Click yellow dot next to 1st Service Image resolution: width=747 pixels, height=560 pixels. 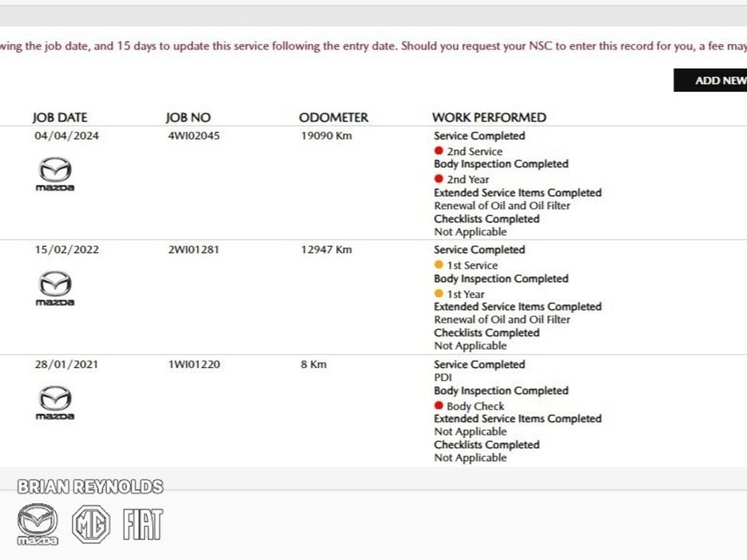click(439, 265)
